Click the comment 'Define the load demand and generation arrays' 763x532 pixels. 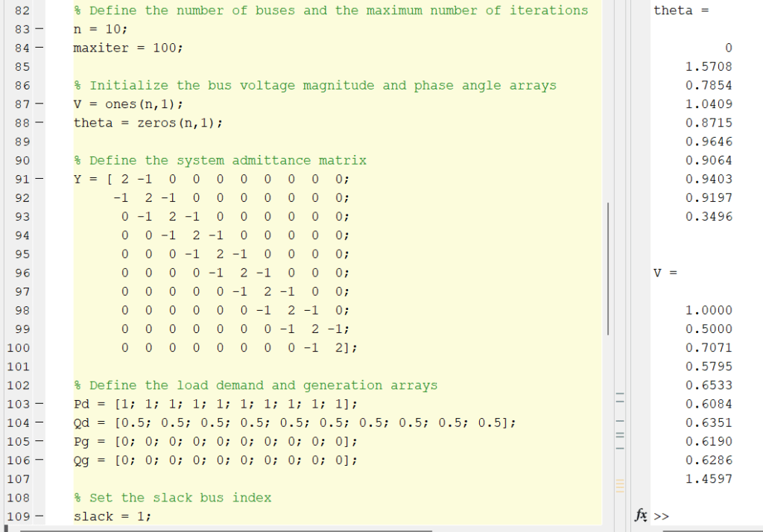(x=263, y=385)
